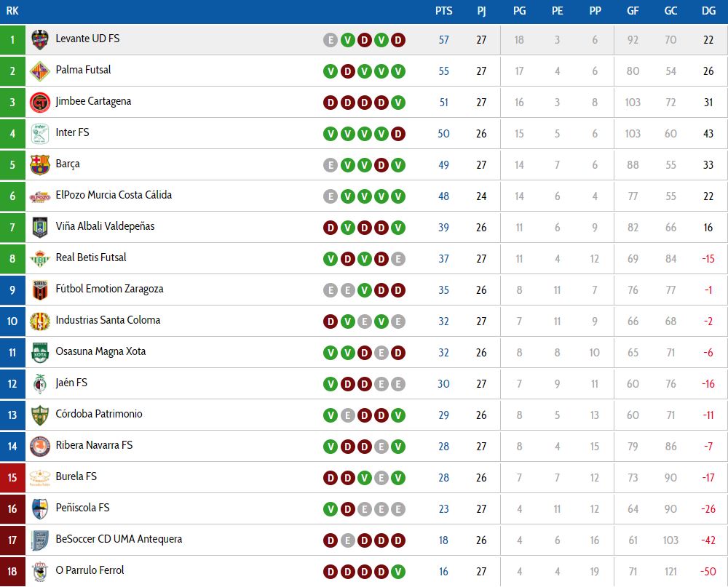Sort table by PG column header
This screenshot has width=728, height=587.
(x=519, y=11)
